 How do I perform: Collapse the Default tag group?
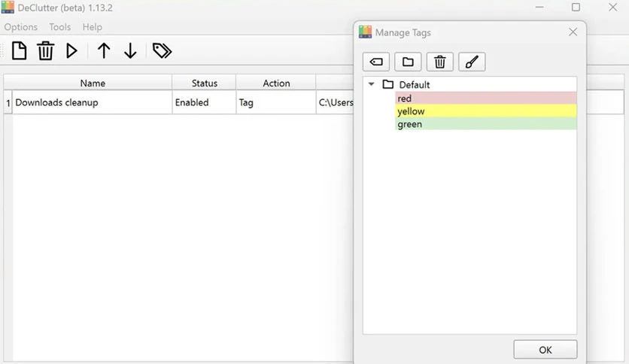point(372,84)
